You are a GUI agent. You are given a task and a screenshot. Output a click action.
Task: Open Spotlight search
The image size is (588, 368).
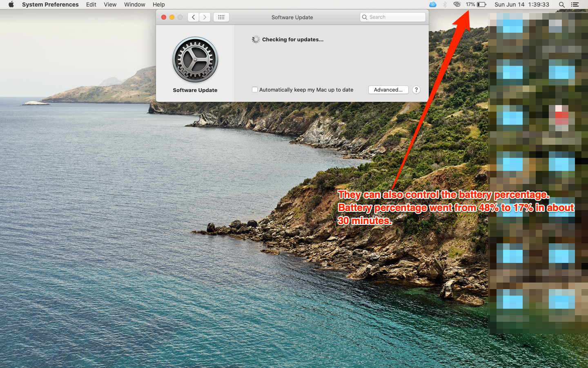pos(562,4)
